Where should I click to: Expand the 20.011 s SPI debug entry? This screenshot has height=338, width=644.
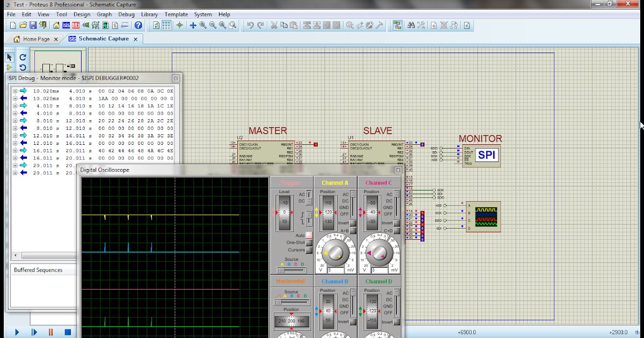pyautogui.click(x=14, y=166)
